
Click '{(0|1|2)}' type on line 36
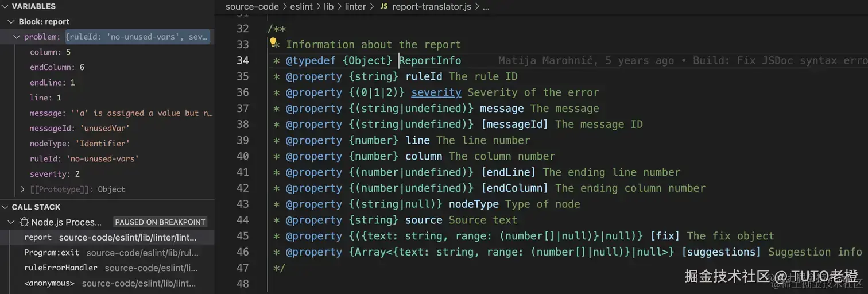pyautogui.click(x=377, y=92)
